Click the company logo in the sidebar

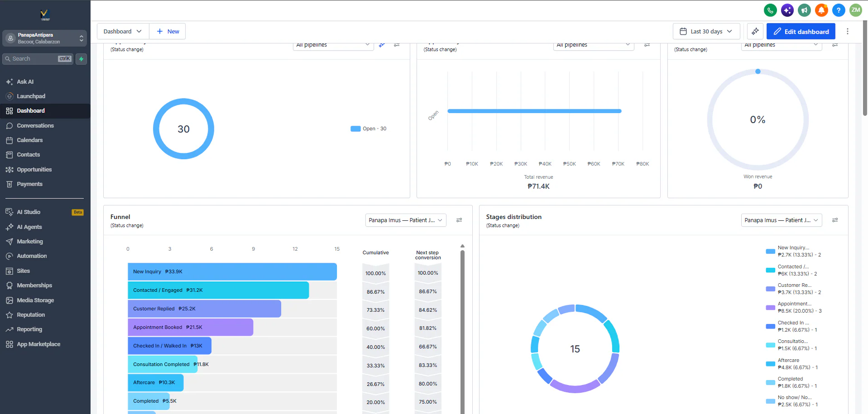coord(45,15)
